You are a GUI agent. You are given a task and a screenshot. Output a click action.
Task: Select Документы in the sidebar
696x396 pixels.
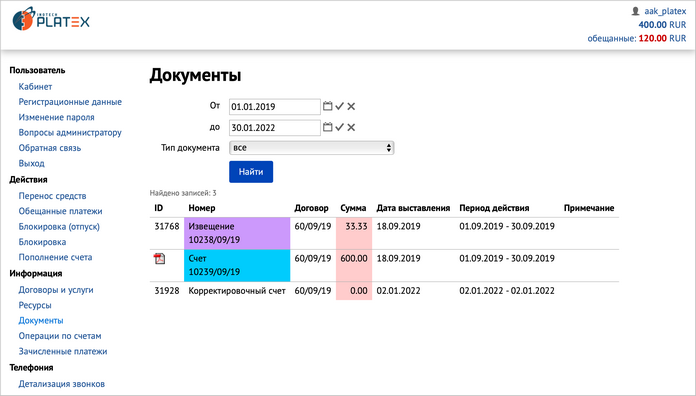pos(41,321)
